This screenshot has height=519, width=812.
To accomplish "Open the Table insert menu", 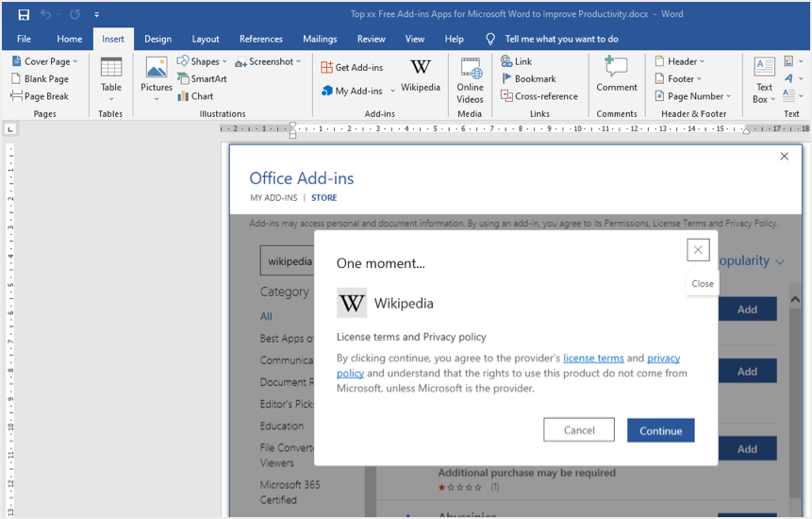I will (111, 78).
